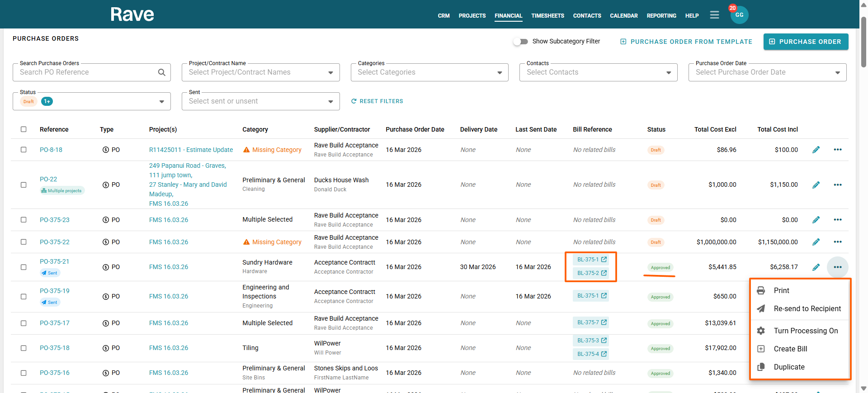
Task: Tick the select-all checkbox in table header
Action: click(x=24, y=129)
